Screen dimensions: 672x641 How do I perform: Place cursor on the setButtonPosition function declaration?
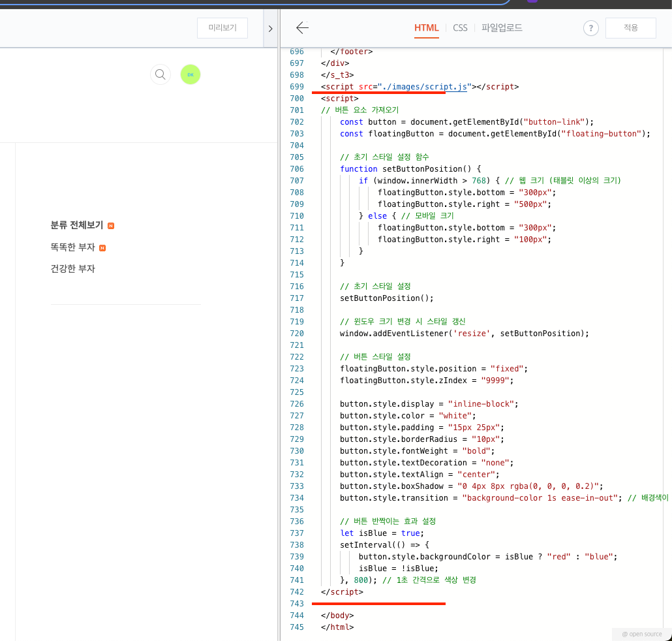[x=410, y=169]
